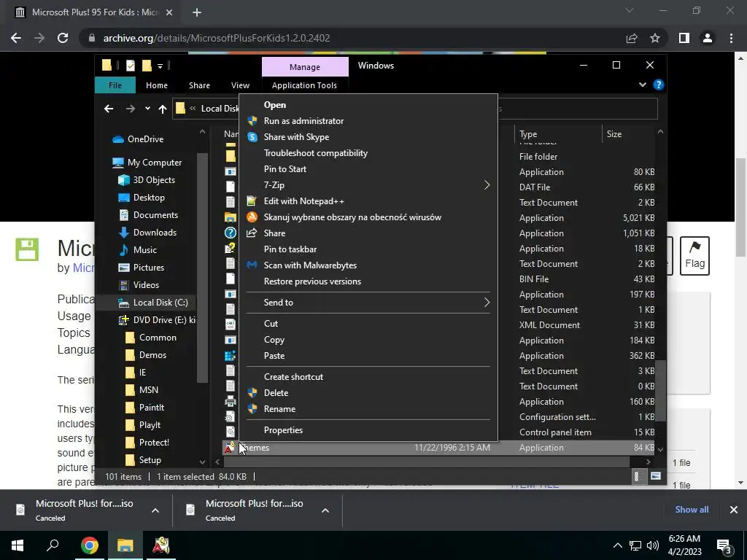Open the Windows Start menu

click(x=18, y=545)
